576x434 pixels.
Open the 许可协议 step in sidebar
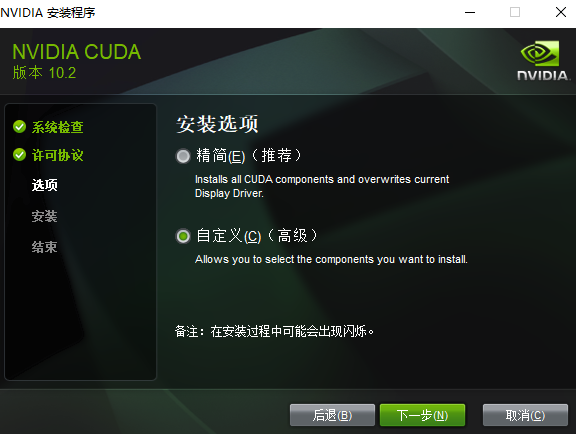point(58,155)
